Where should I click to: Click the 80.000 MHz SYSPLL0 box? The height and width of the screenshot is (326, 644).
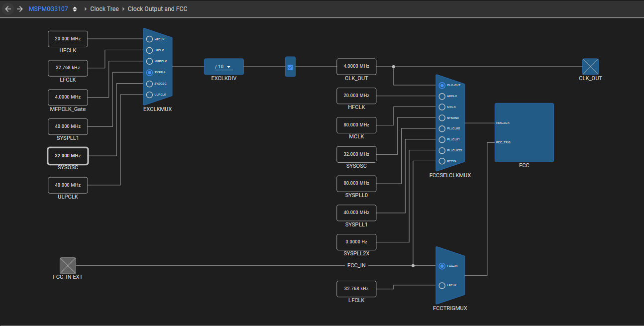click(x=356, y=184)
